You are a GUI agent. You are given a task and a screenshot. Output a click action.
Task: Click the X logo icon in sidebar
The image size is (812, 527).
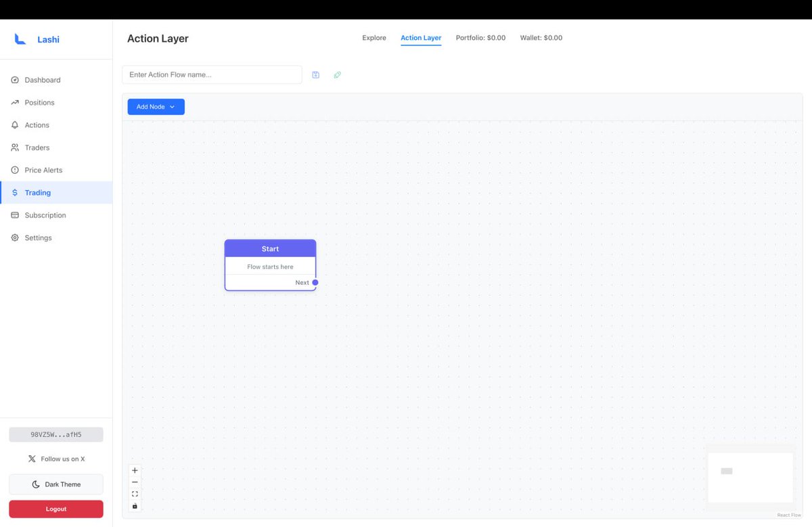click(x=32, y=459)
